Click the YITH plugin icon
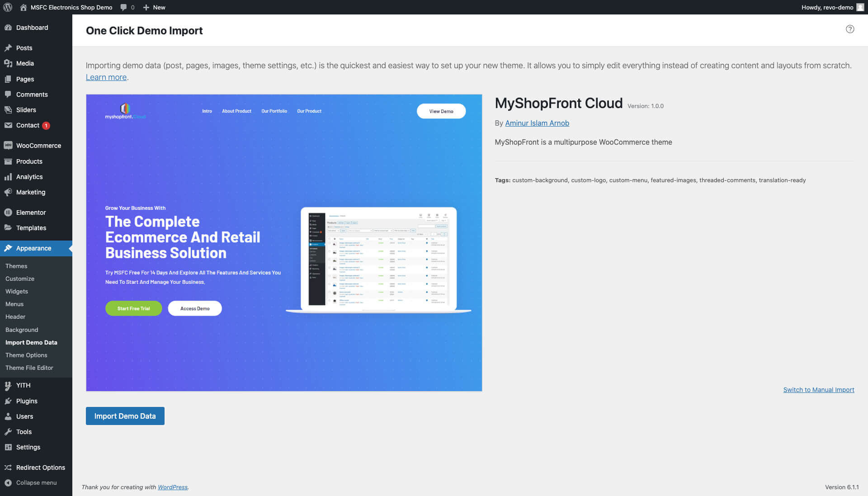Viewport: 868px width, 496px height. pyautogui.click(x=8, y=385)
